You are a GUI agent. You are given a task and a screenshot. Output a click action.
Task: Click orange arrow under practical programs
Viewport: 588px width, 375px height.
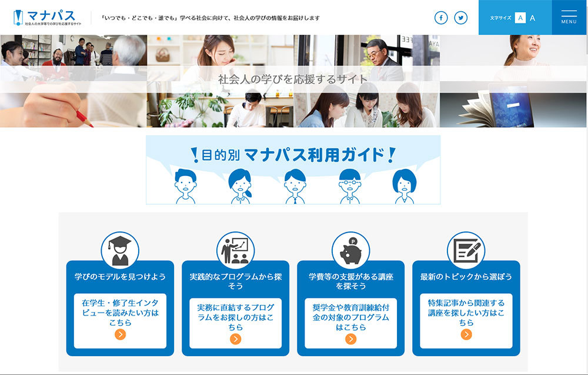point(235,339)
